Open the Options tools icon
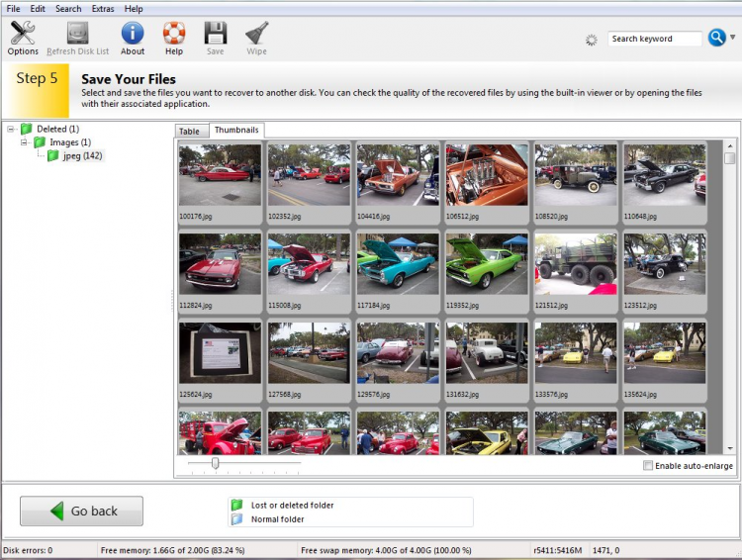Image resolution: width=742 pixels, height=560 pixels. point(23,34)
